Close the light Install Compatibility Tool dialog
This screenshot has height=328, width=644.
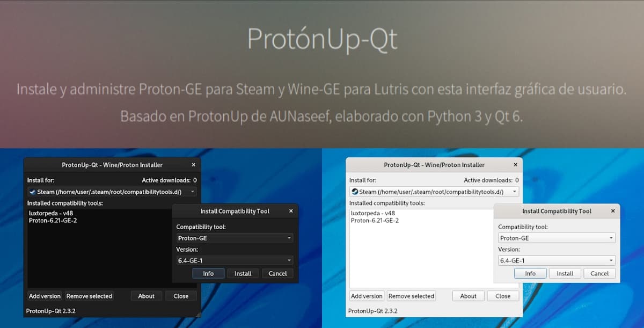tap(613, 211)
